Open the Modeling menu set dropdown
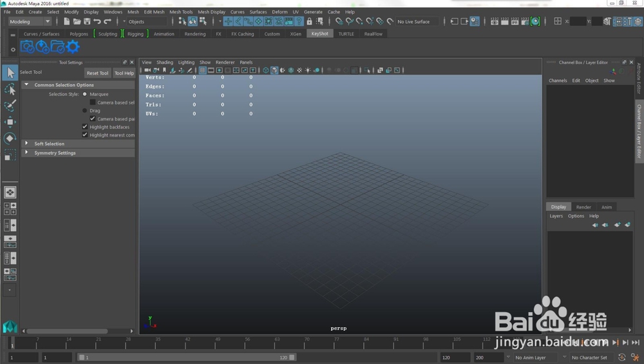The image size is (644, 364). 30,21
